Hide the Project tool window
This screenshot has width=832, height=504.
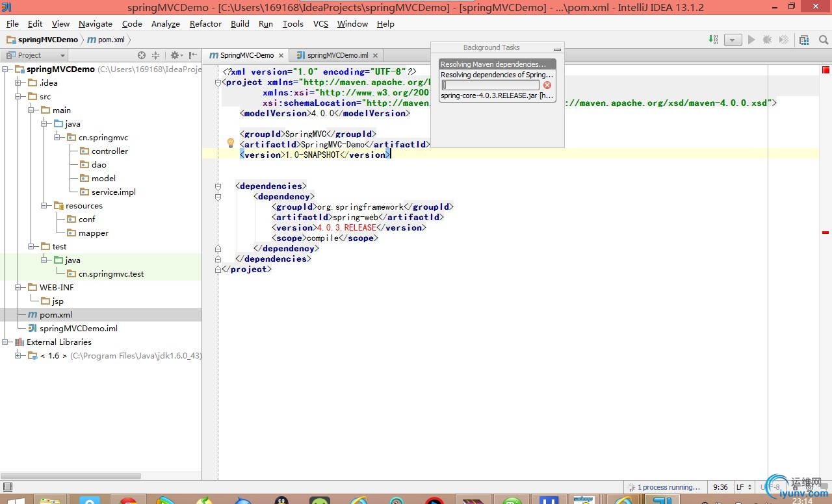pyautogui.click(x=193, y=55)
